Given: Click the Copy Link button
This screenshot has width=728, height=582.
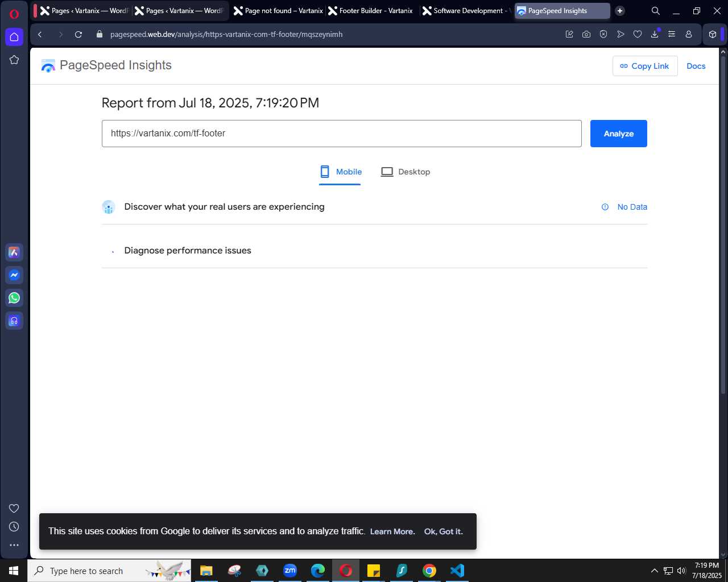Looking at the screenshot, I should (645, 66).
